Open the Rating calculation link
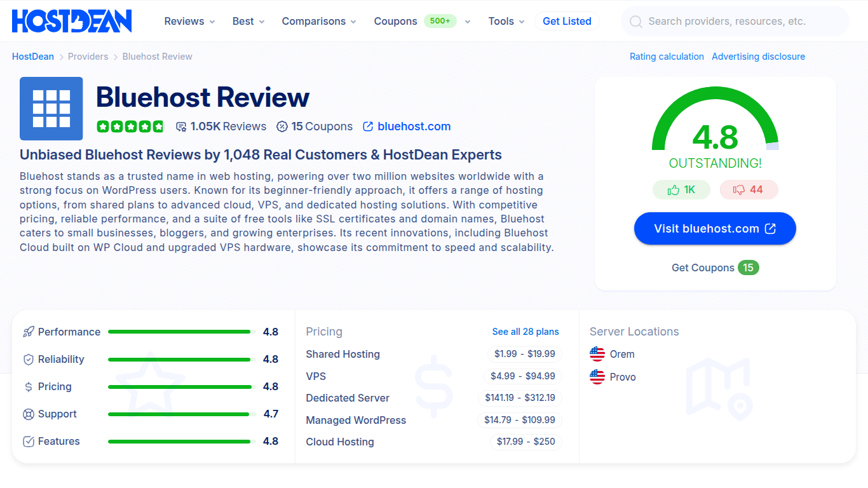 [667, 57]
